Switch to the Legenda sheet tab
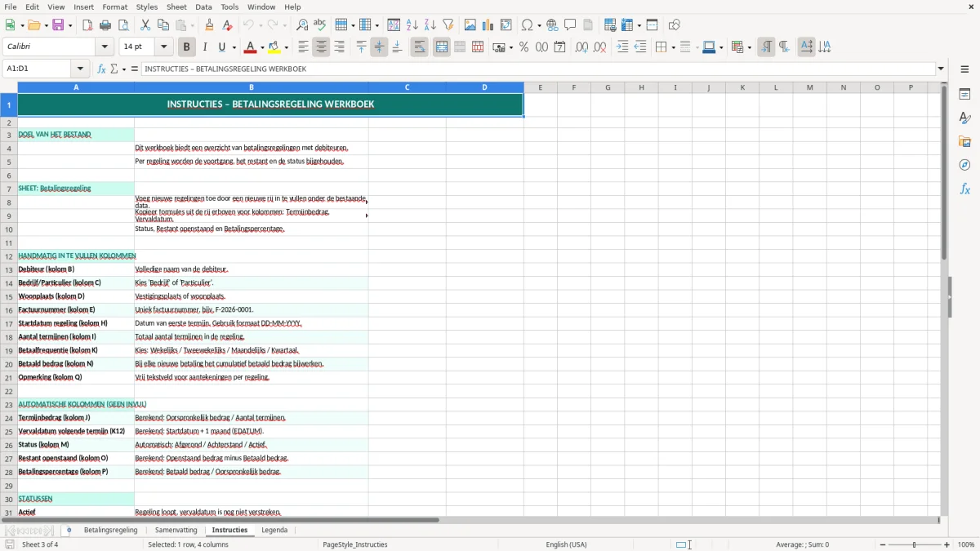The width and height of the screenshot is (980, 551). click(x=274, y=530)
